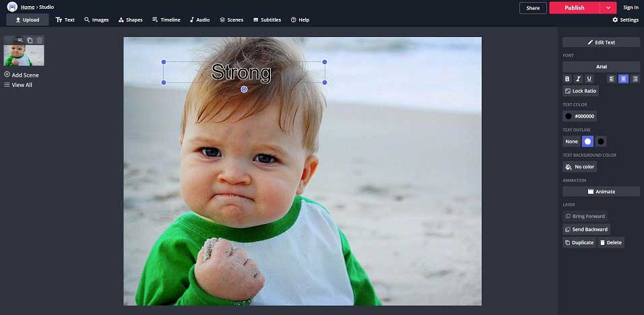This screenshot has width=644, height=315.
Task: Click the Underline formatting icon
Action: (589, 79)
